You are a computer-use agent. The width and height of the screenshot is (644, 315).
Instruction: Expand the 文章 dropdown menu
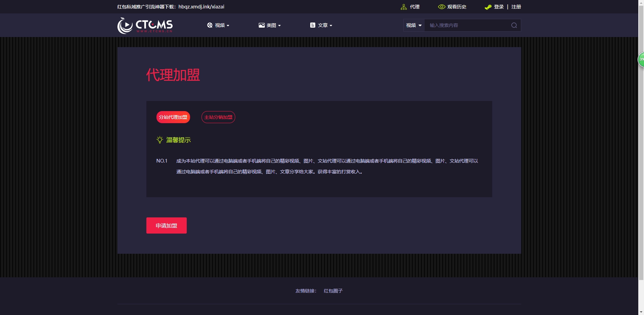(322, 25)
